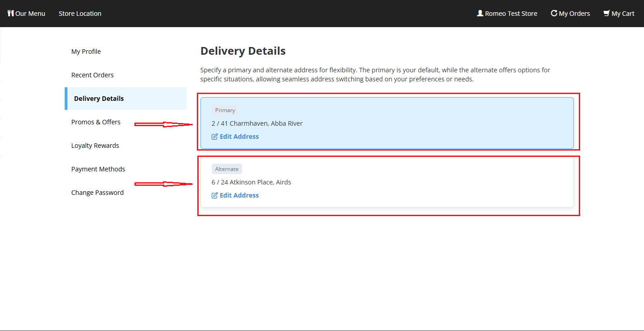This screenshot has width=644, height=331.
Task: Click the Alternate badge label
Action: pos(227,169)
